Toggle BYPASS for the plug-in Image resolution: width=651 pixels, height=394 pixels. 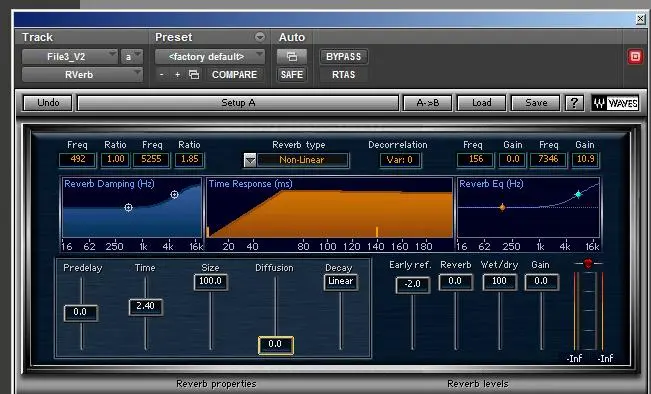[x=343, y=56]
